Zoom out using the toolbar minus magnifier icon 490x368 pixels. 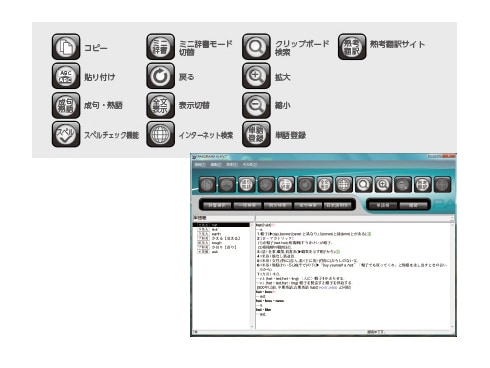point(403,184)
